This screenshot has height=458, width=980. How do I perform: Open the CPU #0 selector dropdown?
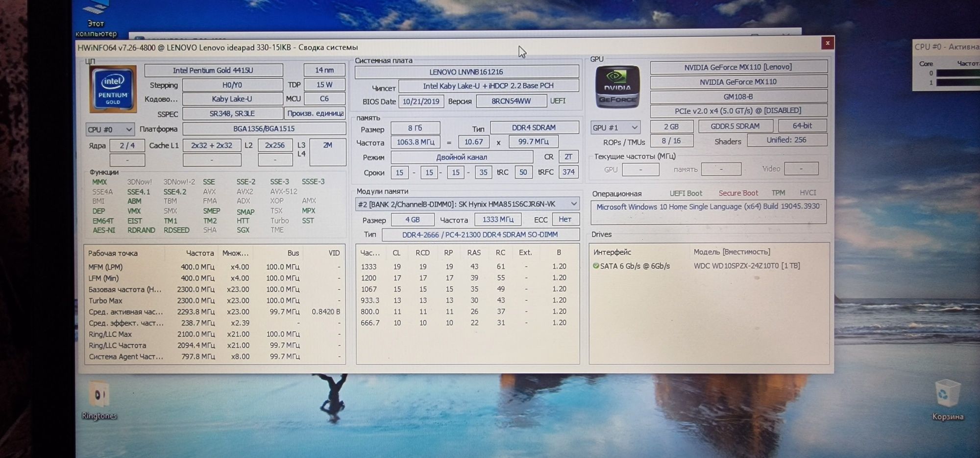(x=110, y=129)
